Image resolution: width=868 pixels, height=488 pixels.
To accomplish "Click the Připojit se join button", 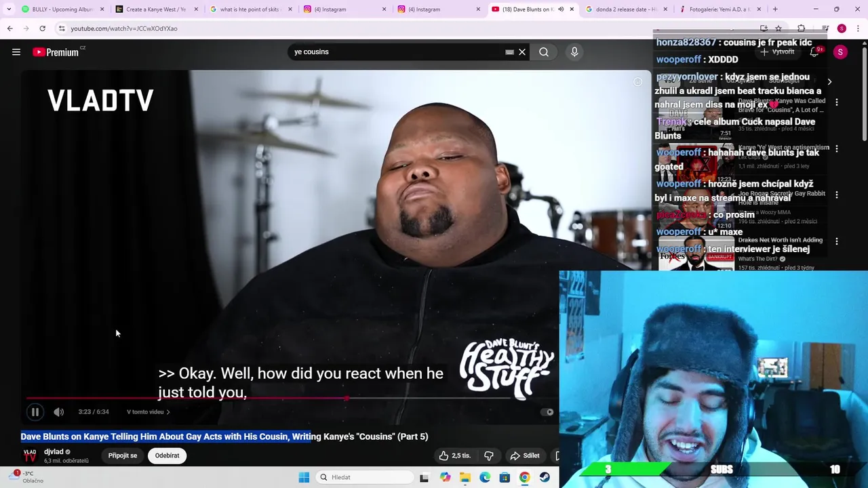I will tap(123, 455).
